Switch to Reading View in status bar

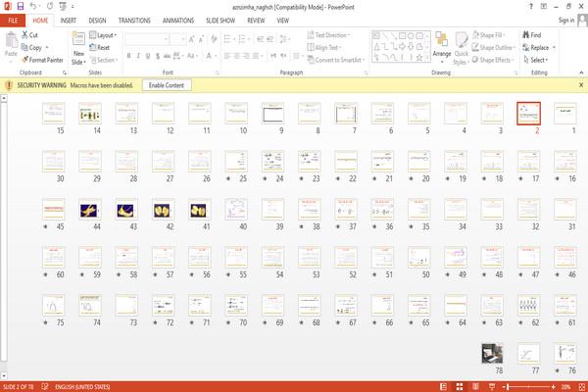pos(475,386)
